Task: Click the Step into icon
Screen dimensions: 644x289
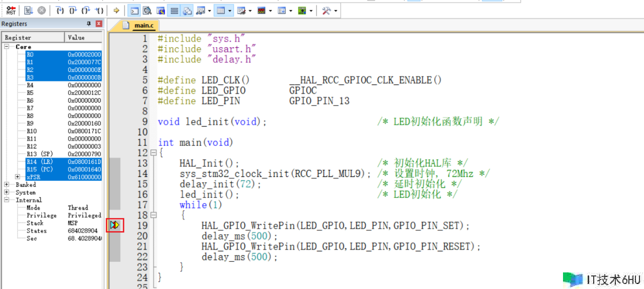Action: coord(60,10)
